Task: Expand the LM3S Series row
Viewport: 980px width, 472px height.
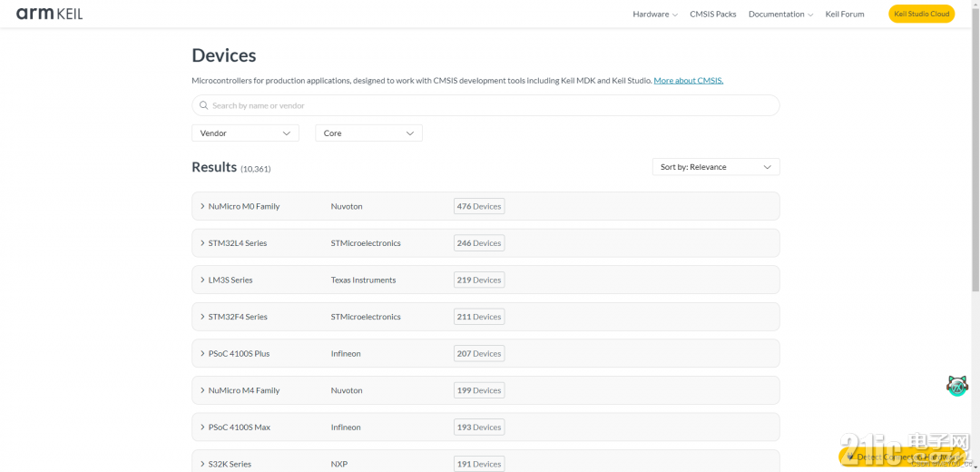Action: click(485, 280)
